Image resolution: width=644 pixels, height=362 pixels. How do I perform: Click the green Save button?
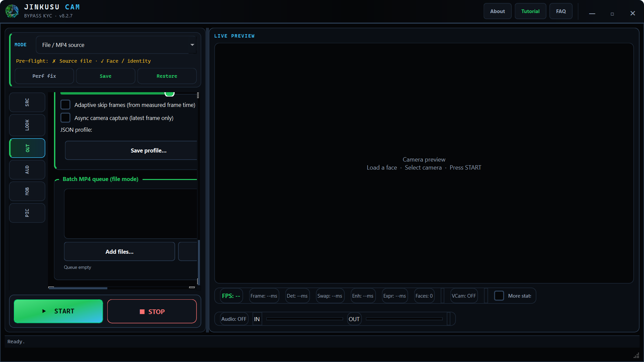click(106, 76)
